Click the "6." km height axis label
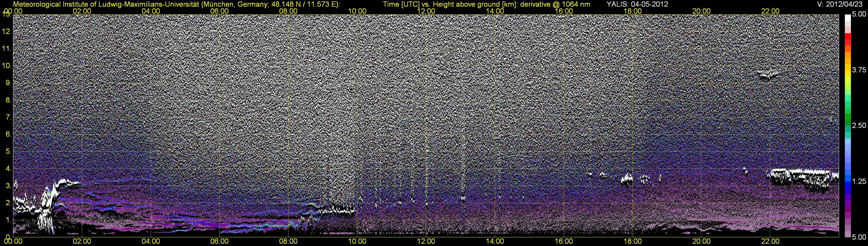This screenshot has width=868, height=246. coord(8,134)
